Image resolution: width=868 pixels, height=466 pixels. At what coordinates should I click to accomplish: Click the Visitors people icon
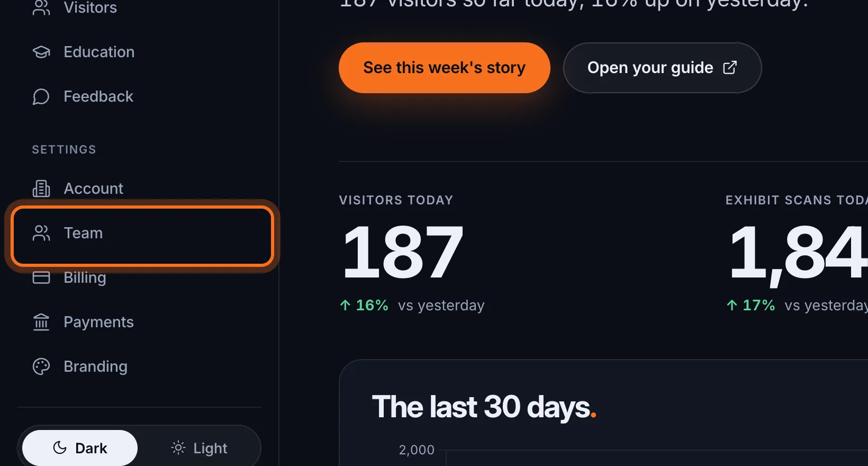pos(41,7)
